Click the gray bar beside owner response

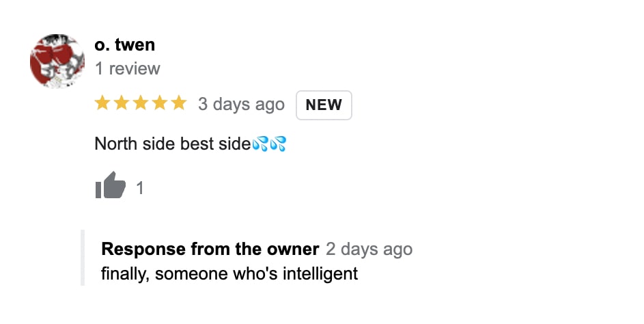coord(83,257)
